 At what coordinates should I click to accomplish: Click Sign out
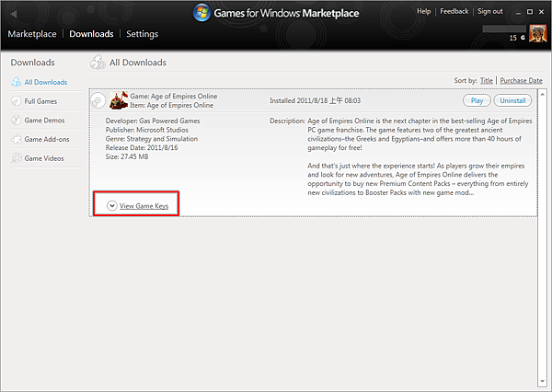490,11
